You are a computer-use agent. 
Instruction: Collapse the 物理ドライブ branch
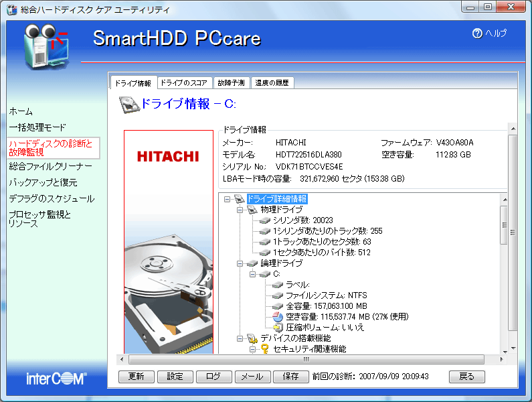pos(240,210)
